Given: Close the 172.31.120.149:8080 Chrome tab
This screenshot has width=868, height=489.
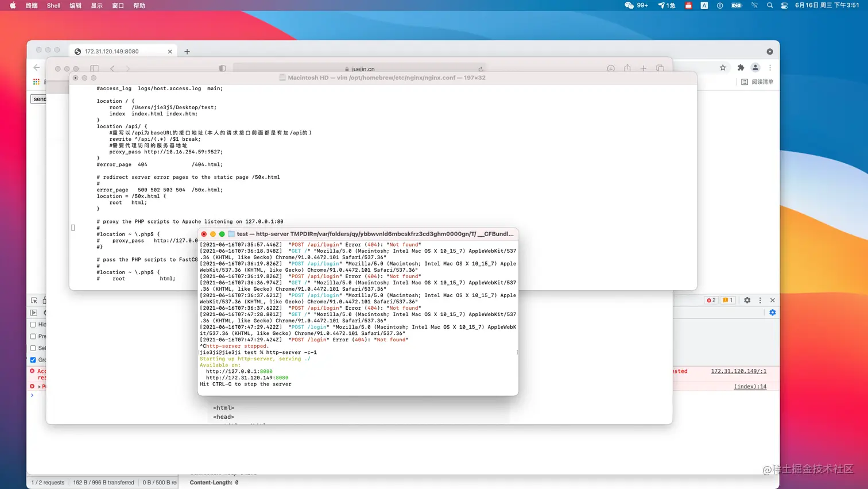Looking at the screenshot, I should 170,51.
